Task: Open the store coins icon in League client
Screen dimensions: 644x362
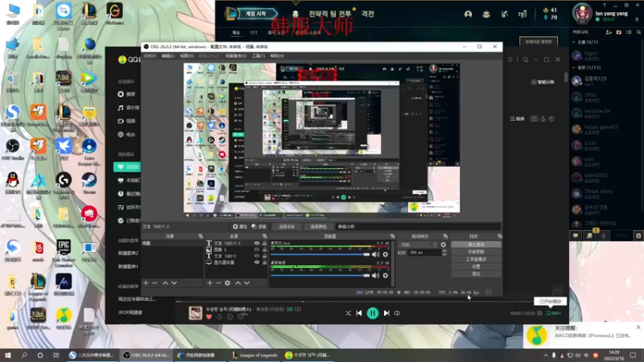Action: [522, 14]
